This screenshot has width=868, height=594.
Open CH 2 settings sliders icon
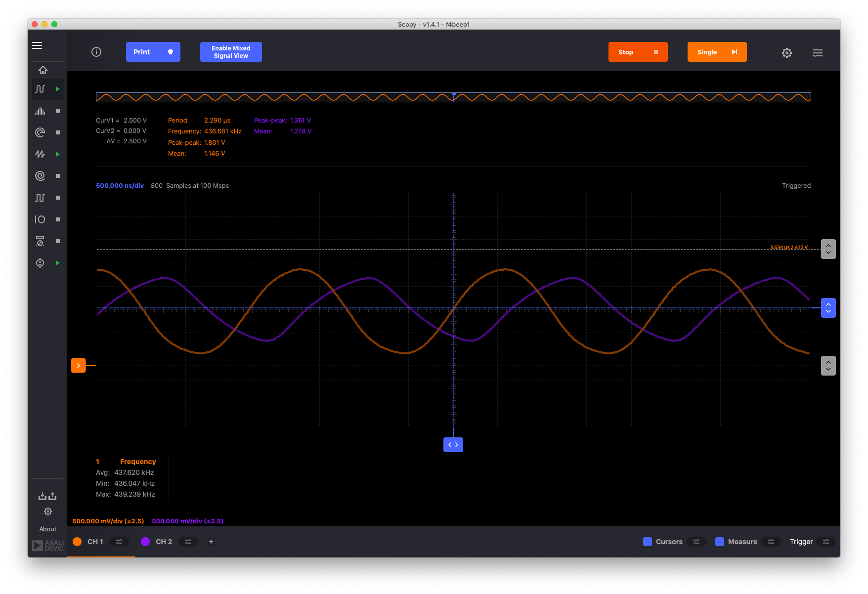pyautogui.click(x=188, y=542)
